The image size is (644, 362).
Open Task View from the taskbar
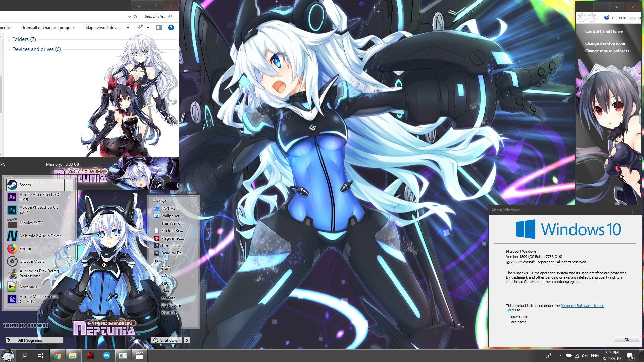pyautogui.click(x=40, y=356)
